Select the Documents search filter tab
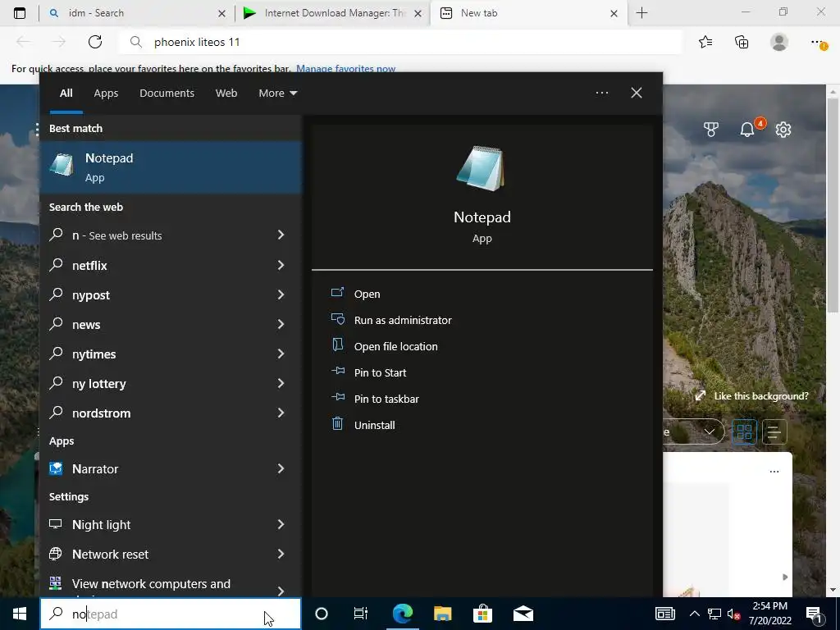Image resolution: width=840 pixels, height=630 pixels. [167, 93]
